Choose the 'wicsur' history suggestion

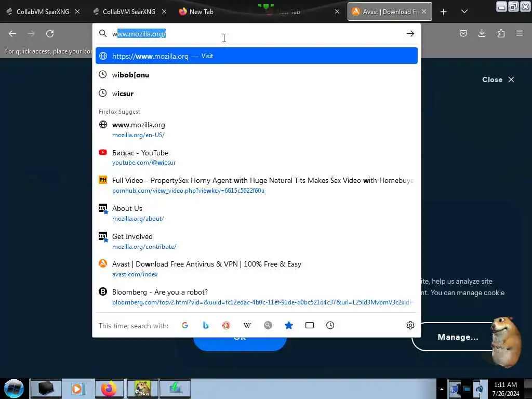pos(257,94)
